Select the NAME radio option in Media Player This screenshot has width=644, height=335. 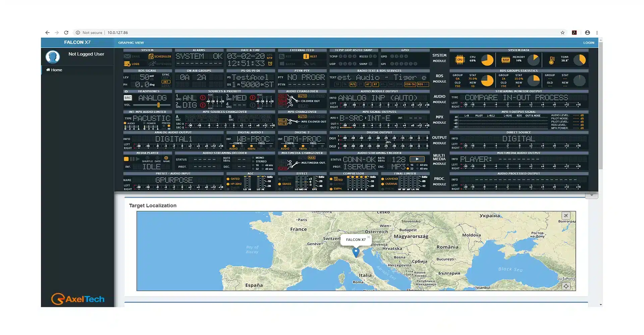(166, 158)
